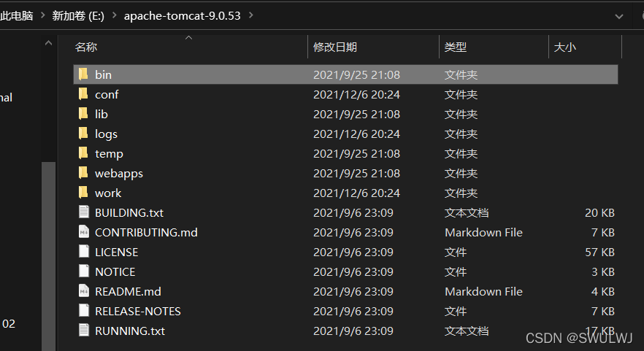This screenshot has width=644, height=351.
Task: Select the file name conf
Action: 107,94
